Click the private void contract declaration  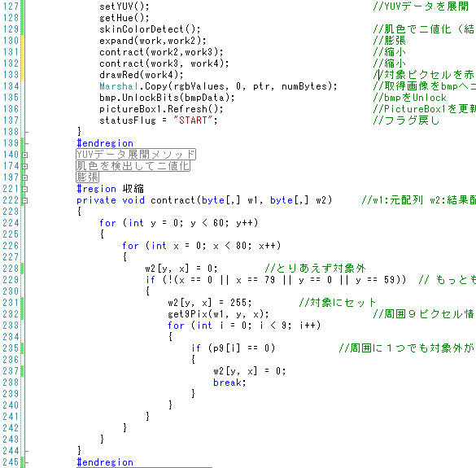point(204,200)
